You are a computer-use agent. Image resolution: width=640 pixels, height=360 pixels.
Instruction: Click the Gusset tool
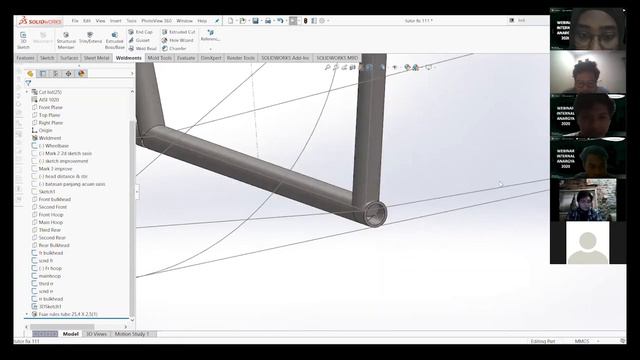tap(139, 40)
